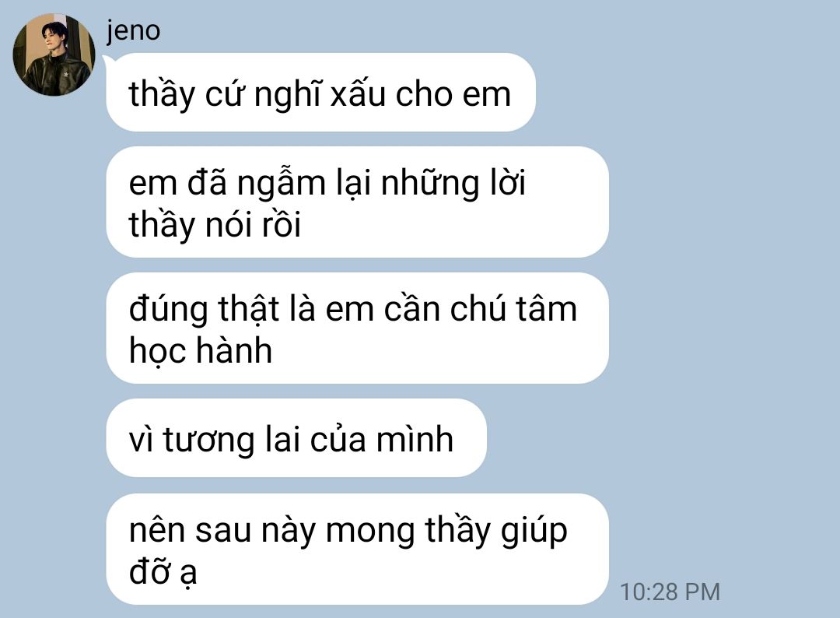Click the word 'mong' in last message
Screen dimensions: 840x618
coord(370,532)
